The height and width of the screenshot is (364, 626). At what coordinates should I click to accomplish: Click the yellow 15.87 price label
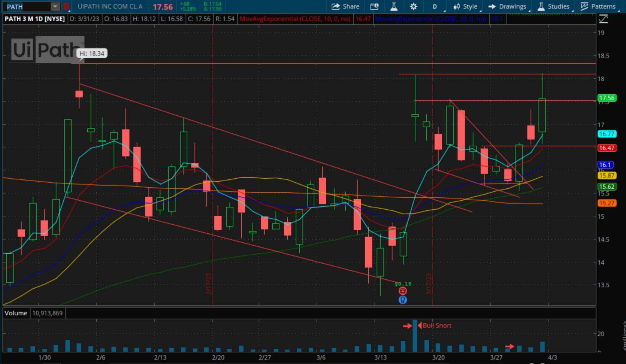click(607, 175)
